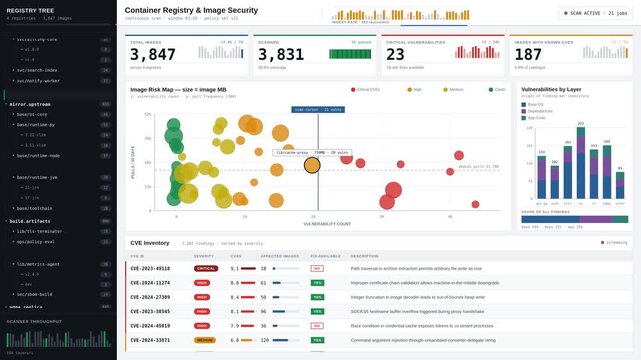Click YES fix badge for CVE-2024-11274
Viewport: 641px width, 360px height.
[317, 283]
